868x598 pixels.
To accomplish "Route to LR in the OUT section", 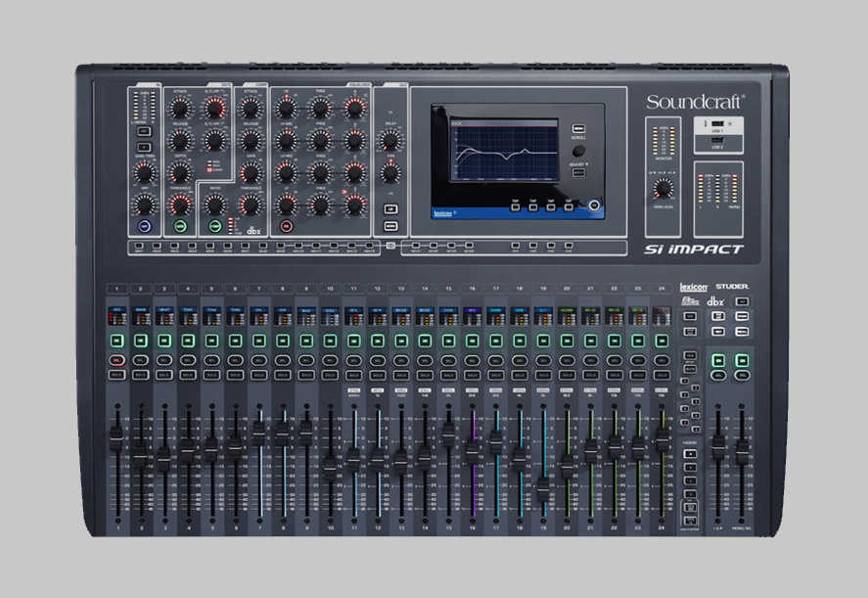I will tap(390, 208).
